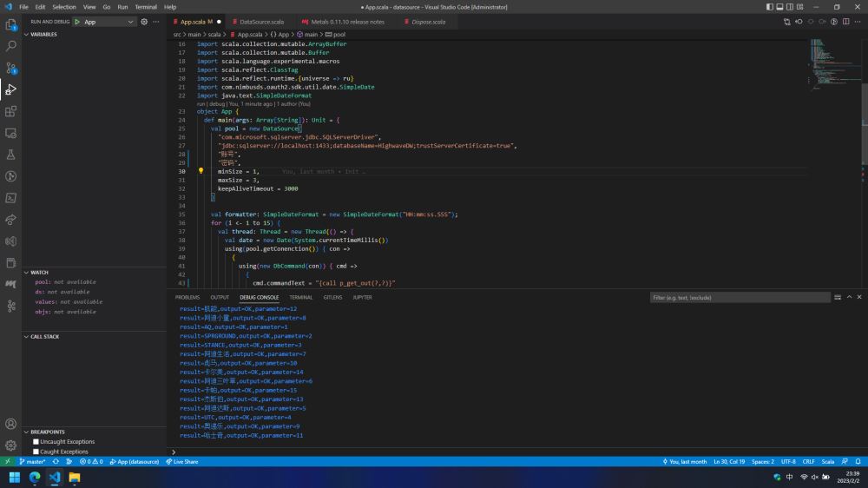Viewport: 868px width, 488px height.
Task: Enable the Uncaught Exceptions breakpoint checkbox
Action: 36,442
